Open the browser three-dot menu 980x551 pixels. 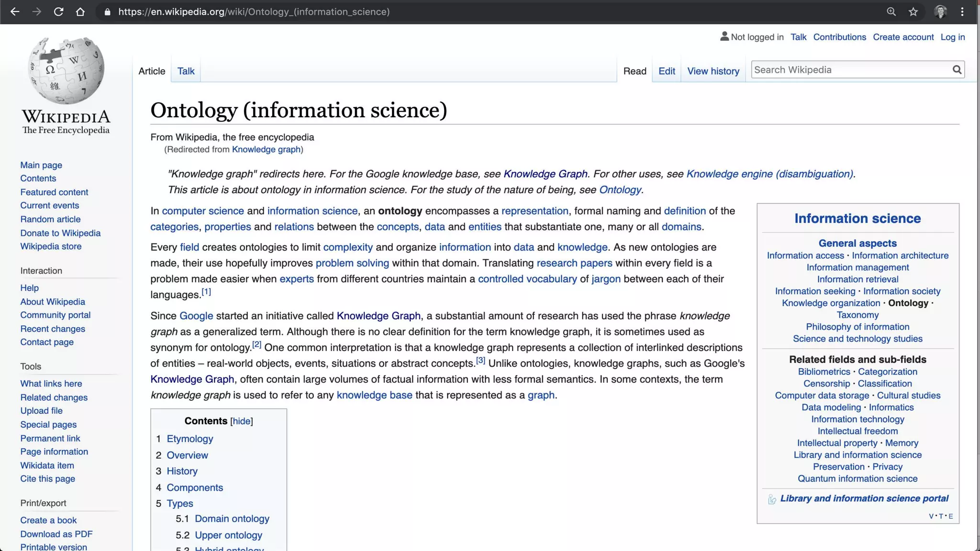(x=962, y=11)
